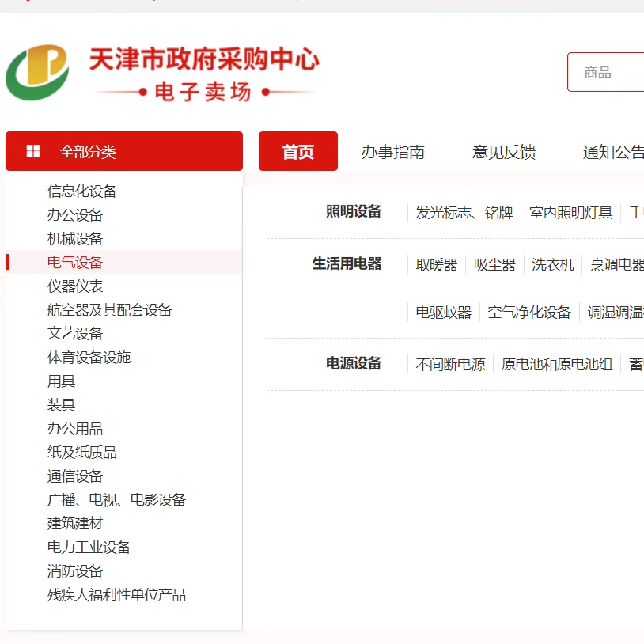
Task: Open the 取暖器 link
Action: tap(437, 264)
